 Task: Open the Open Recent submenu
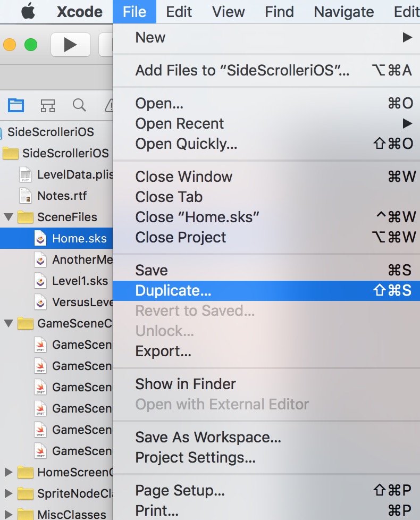tap(179, 123)
